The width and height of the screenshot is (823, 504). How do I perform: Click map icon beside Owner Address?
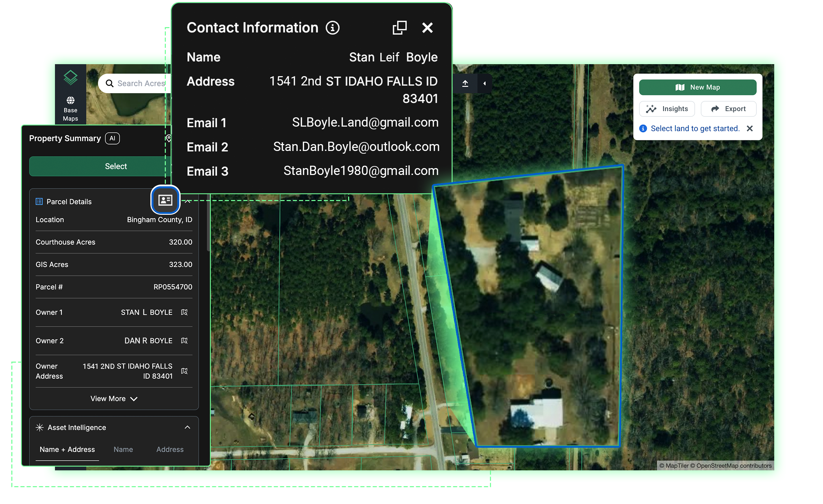tap(184, 371)
